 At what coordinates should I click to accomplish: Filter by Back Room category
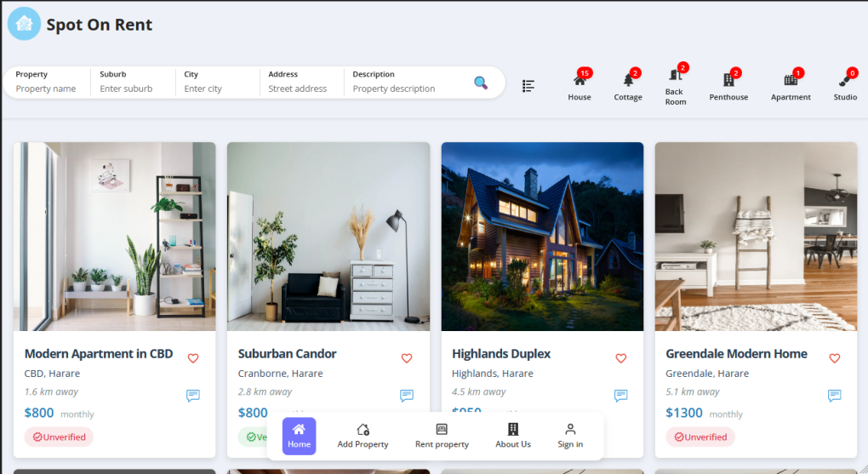click(676, 84)
